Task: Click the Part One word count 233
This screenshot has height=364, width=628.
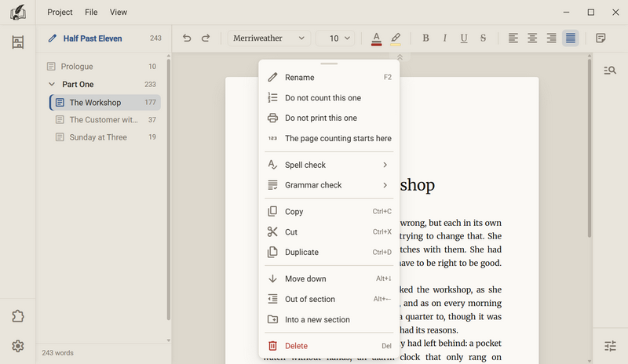Action: click(150, 85)
